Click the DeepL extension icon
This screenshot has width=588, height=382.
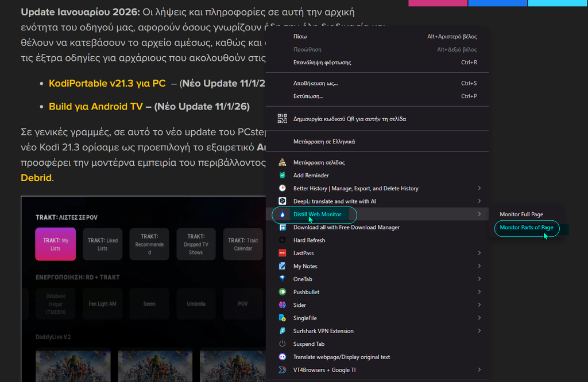point(283,201)
